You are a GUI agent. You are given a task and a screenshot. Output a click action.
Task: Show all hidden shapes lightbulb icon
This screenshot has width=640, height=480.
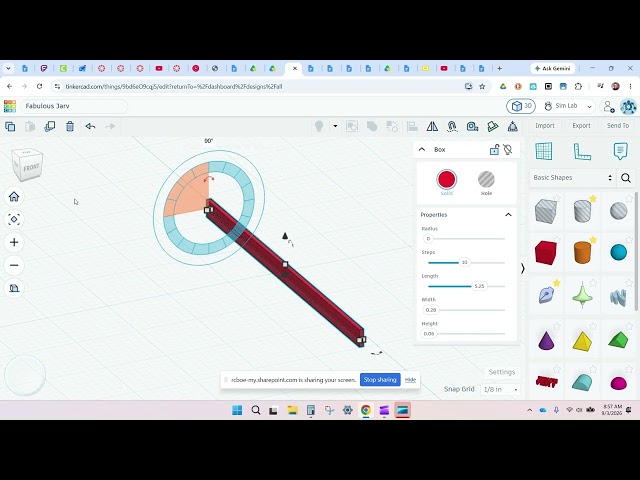(x=319, y=126)
